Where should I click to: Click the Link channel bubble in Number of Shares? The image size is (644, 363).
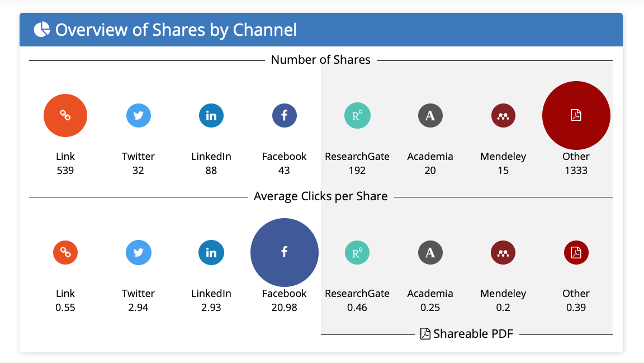coord(65,116)
